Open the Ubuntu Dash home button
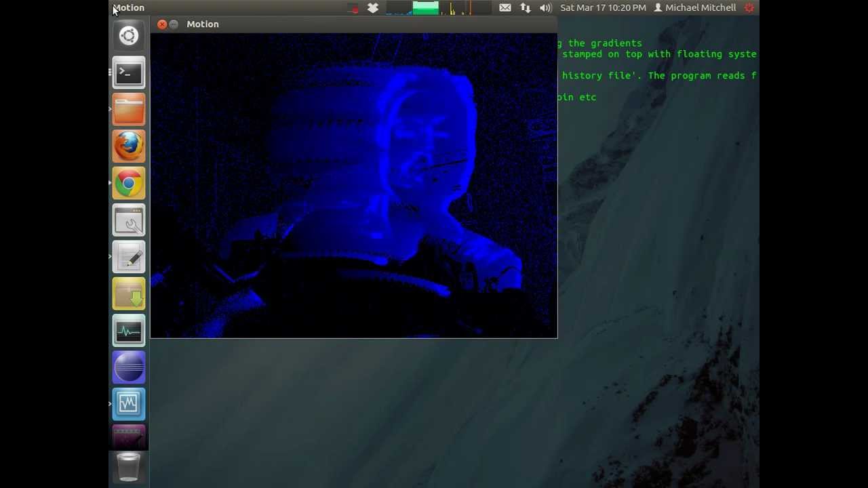This screenshot has width=868, height=488. click(x=129, y=35)
